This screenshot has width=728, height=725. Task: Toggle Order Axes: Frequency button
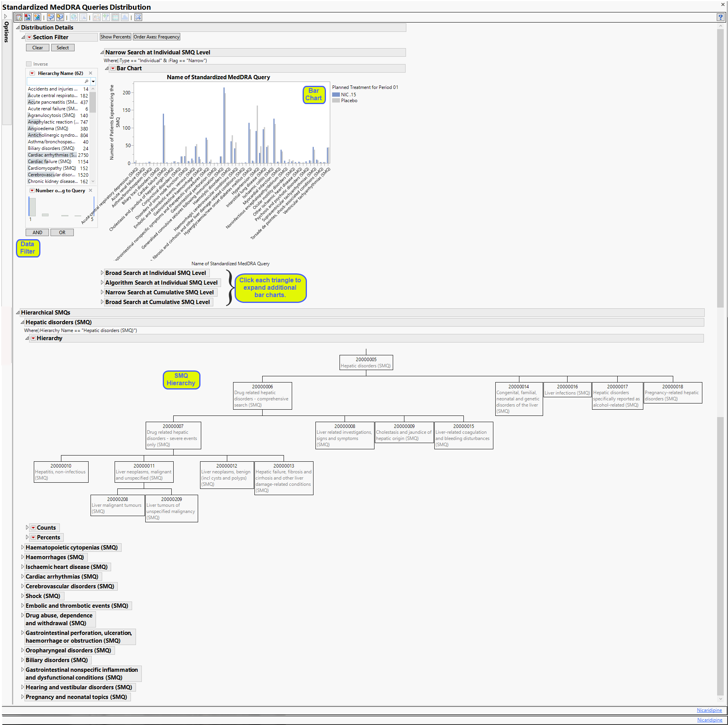(157, 37)
